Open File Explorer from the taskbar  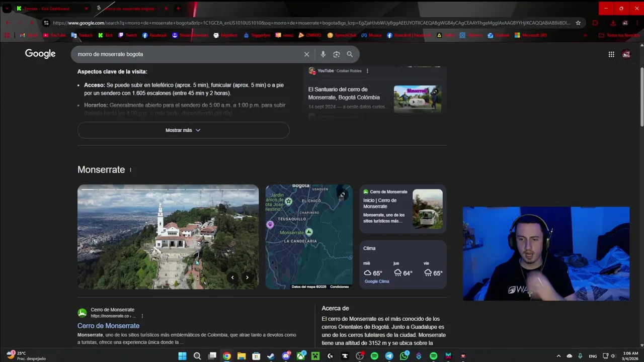coord(242,356)
